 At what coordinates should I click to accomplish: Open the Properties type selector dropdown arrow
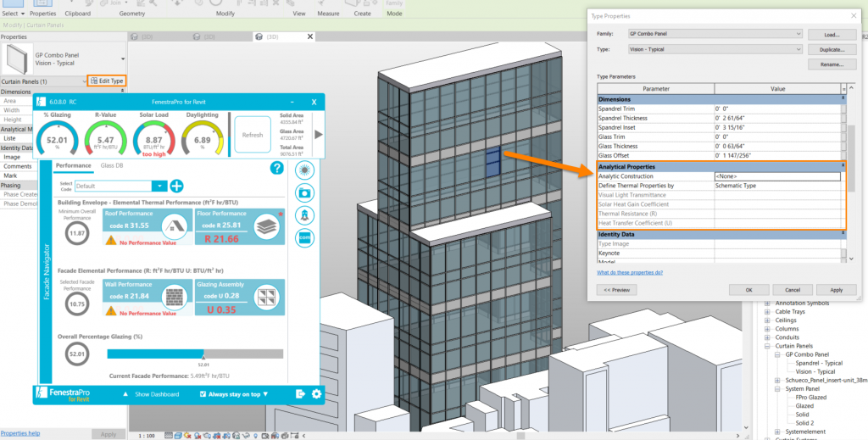123,58
